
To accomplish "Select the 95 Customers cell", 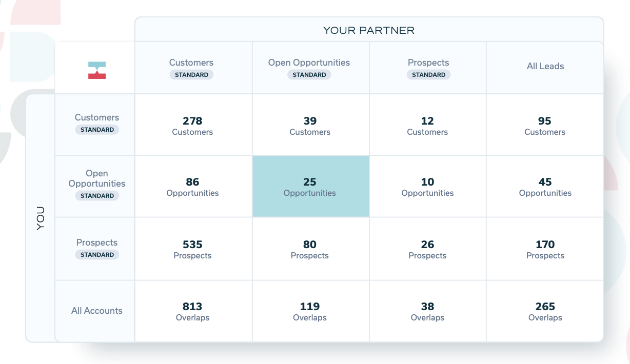I will pos(545,126).
